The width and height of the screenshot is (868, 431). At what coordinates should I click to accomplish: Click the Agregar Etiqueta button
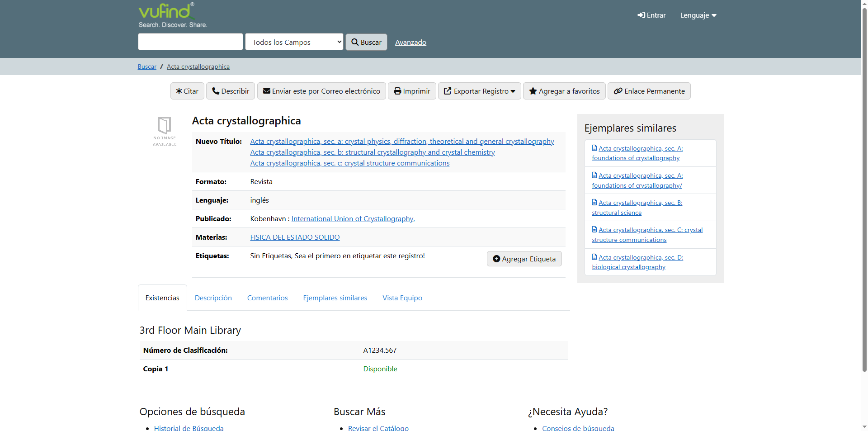pyautogui.click(x=524, y=259)
